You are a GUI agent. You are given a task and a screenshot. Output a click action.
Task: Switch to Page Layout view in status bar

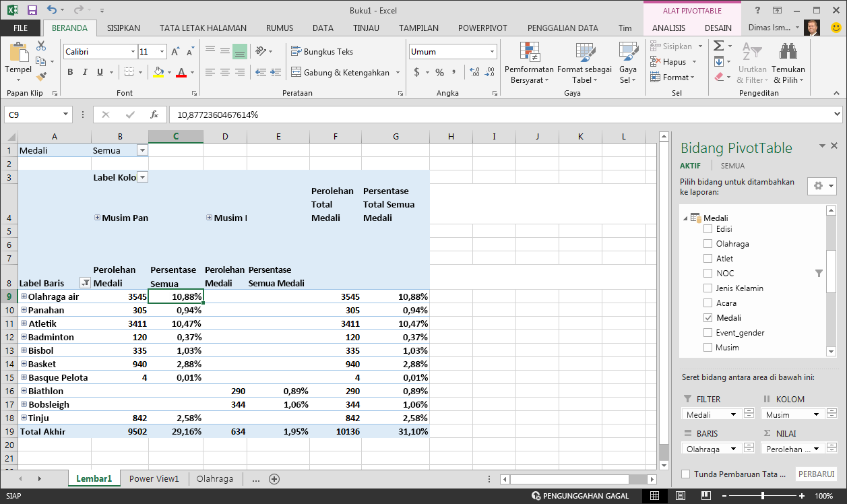tap(680, 496)
